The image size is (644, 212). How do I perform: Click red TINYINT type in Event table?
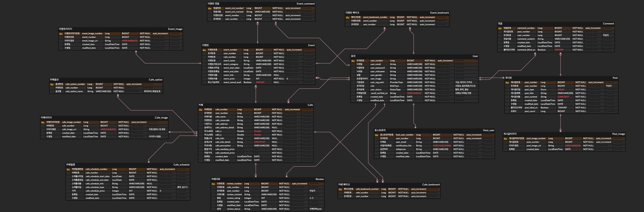[260, 82]
